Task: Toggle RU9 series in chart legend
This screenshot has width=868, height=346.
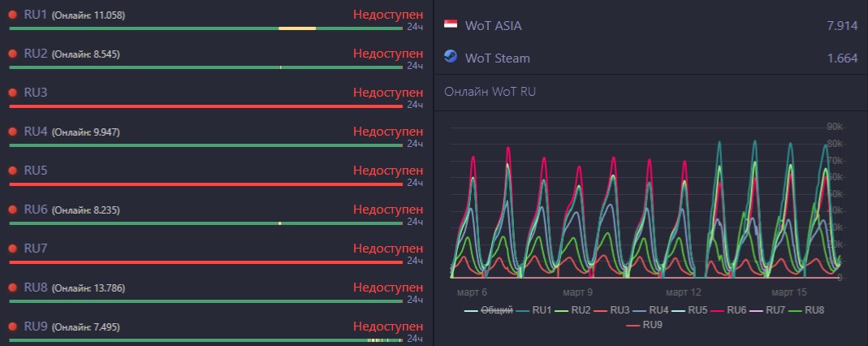Action: coord(644,325)
